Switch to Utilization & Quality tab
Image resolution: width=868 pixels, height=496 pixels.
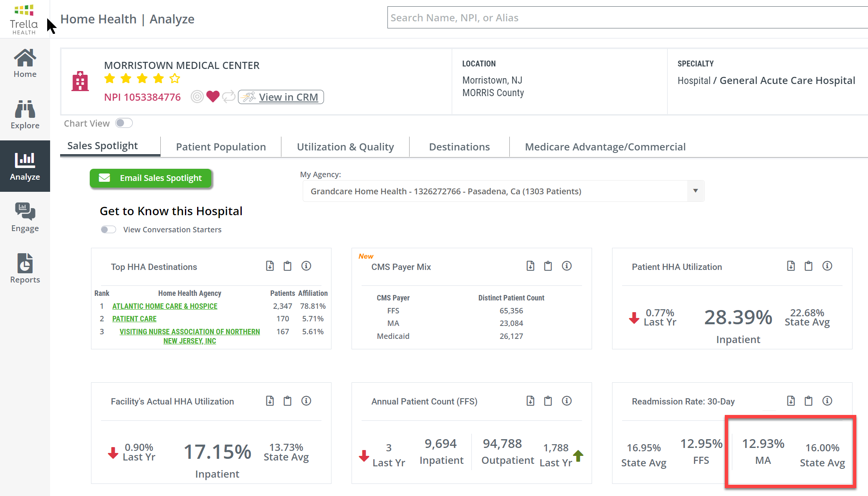345,147
